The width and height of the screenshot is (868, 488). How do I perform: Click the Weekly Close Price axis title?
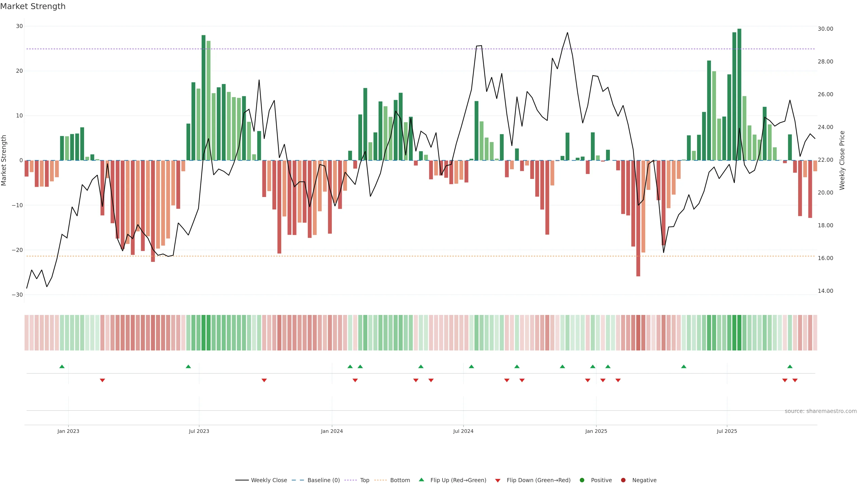click(842, 160)
